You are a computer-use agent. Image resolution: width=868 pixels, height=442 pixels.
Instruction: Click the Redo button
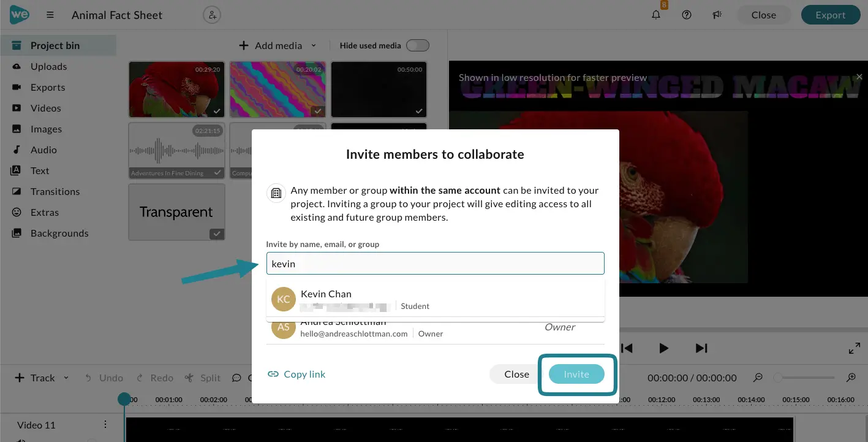point(154,378)
